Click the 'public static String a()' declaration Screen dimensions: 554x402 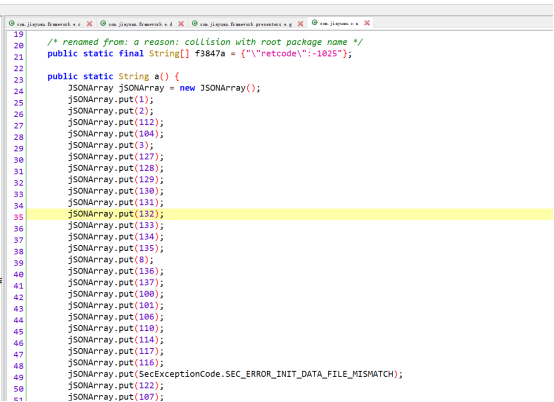pos(113,76)
